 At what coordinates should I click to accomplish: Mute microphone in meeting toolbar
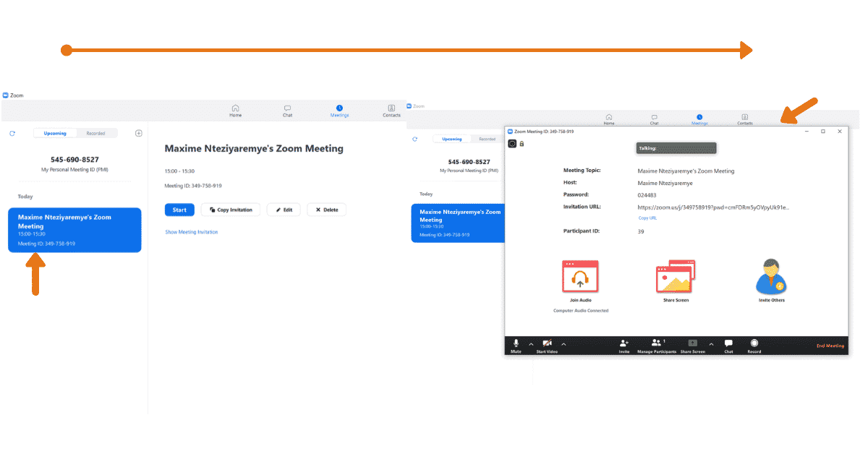[x=516, y=346]
